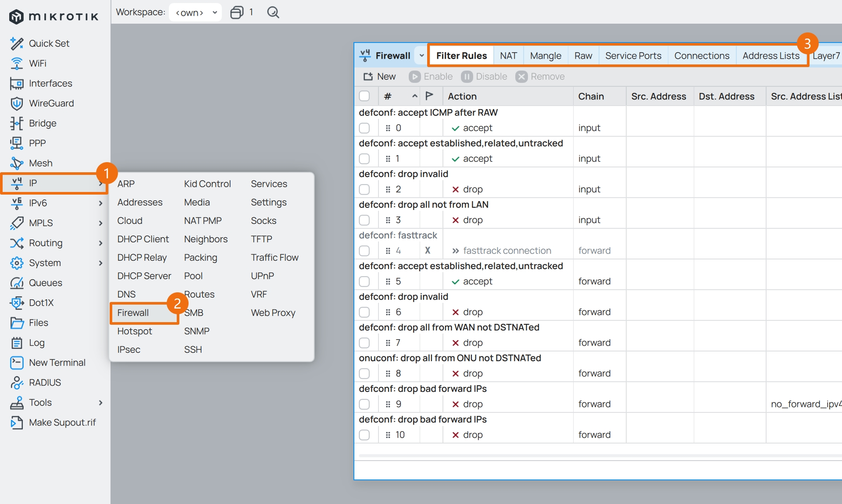Open the PPP sidebar icon
The image size is (842, 504).
(17, 143)
